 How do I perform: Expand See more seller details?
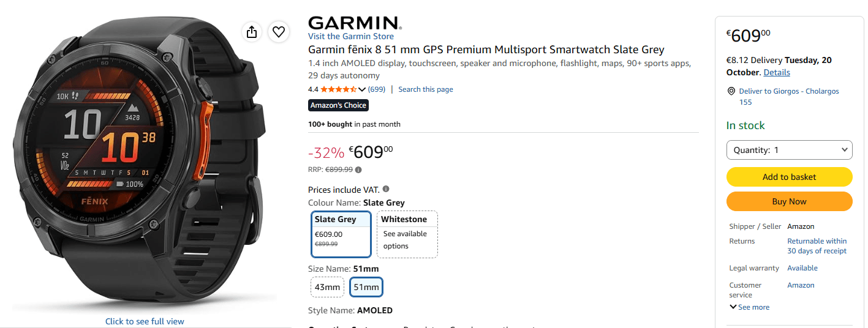tap(749, 307)
